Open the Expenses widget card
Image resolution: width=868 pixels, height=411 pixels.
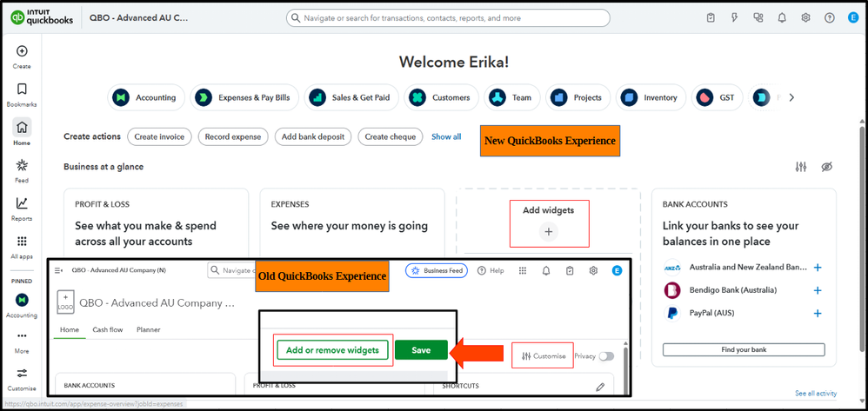click(x=352, y=222)
